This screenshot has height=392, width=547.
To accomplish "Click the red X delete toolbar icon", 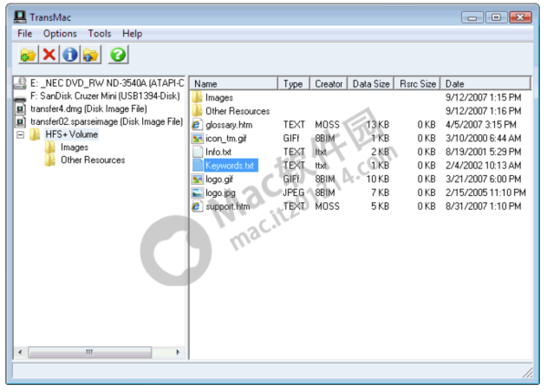I will (x=49, y=56).
